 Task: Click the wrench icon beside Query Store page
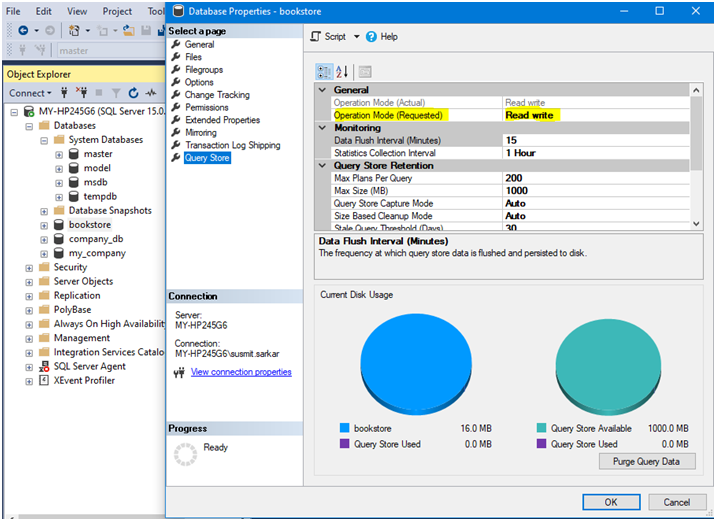tap(176, 158)
